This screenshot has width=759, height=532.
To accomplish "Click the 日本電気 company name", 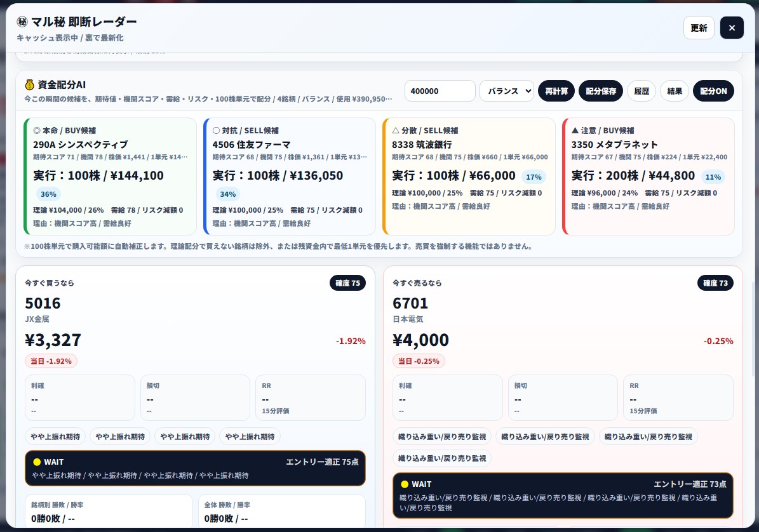I will (x=408, y=319).
